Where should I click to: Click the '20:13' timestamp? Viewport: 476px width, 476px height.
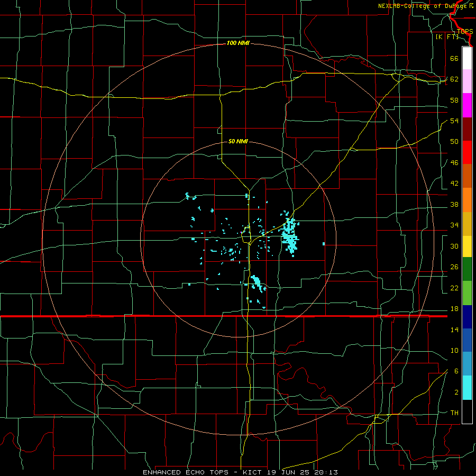(327, 472)
